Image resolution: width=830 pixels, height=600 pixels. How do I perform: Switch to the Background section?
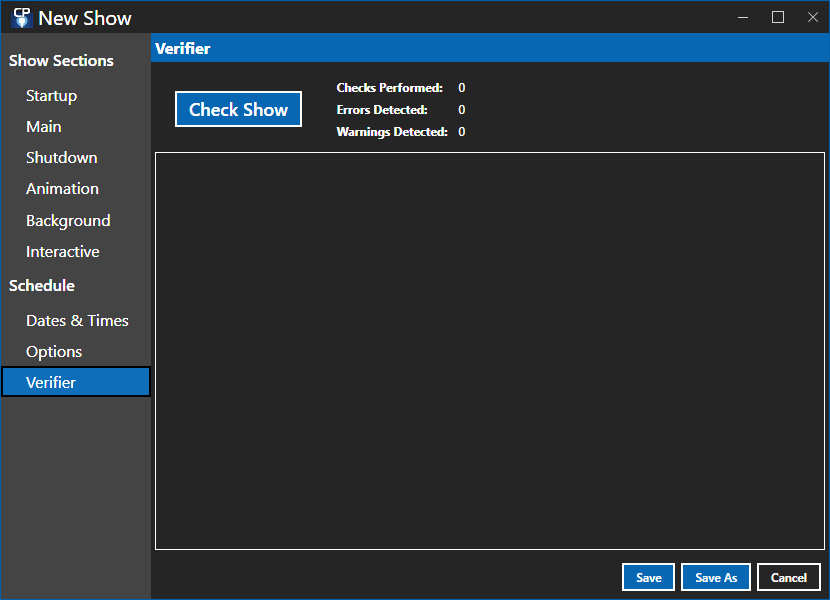point(68,220)
